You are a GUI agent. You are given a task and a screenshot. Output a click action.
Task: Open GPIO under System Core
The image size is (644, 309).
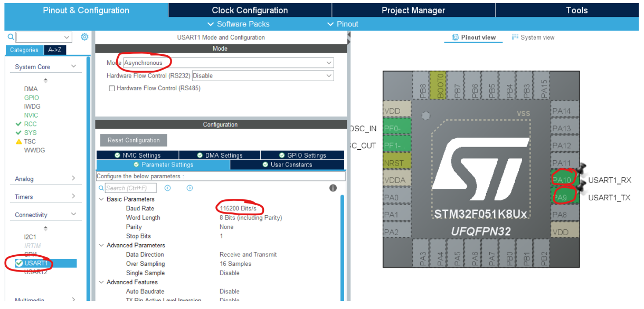pyautogui.click(x=31, y=98)
